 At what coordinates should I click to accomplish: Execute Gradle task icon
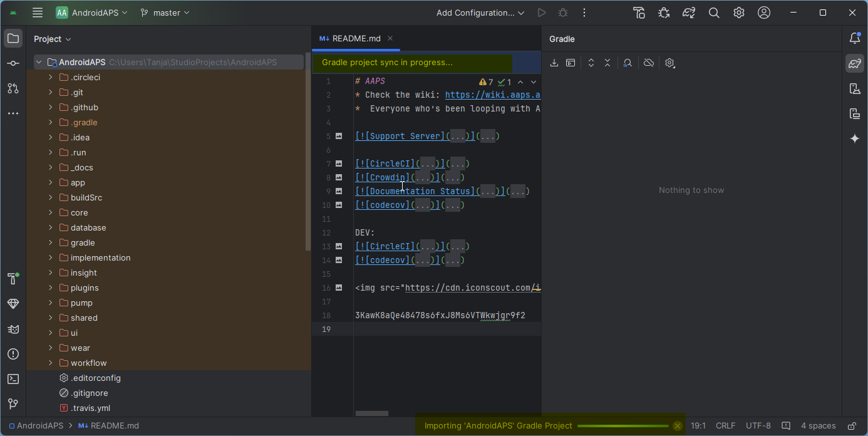point(571,63)
